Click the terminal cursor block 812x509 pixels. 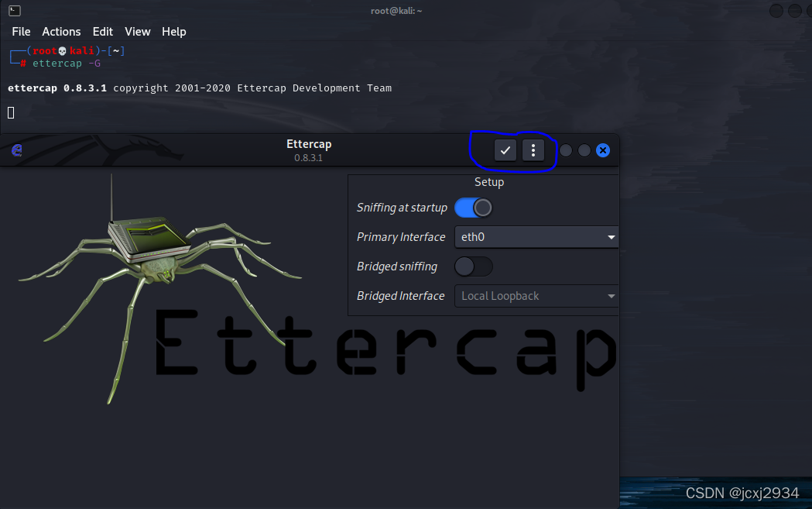point(11,112)
